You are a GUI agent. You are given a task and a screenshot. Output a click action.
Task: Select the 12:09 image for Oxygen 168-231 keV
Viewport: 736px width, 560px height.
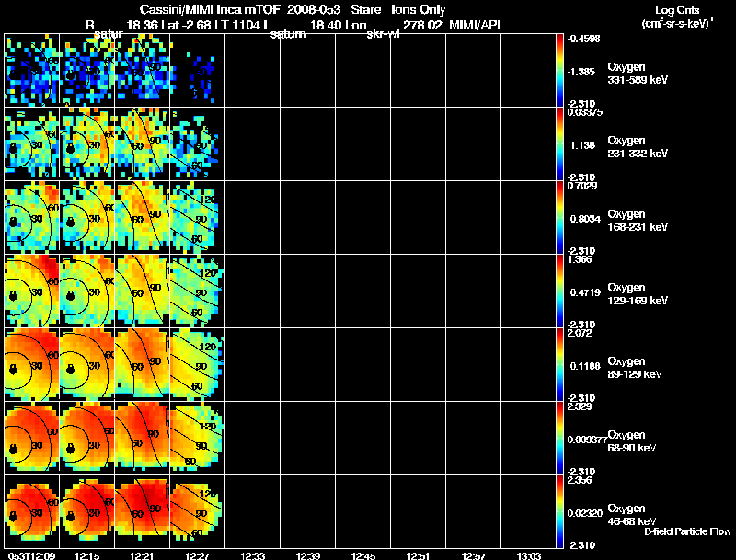coord(32,217)
